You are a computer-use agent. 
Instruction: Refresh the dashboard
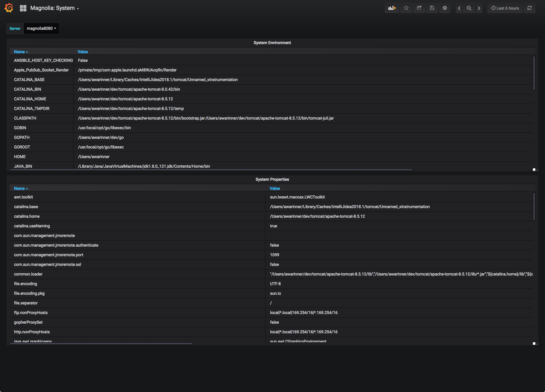pos(529,8)
